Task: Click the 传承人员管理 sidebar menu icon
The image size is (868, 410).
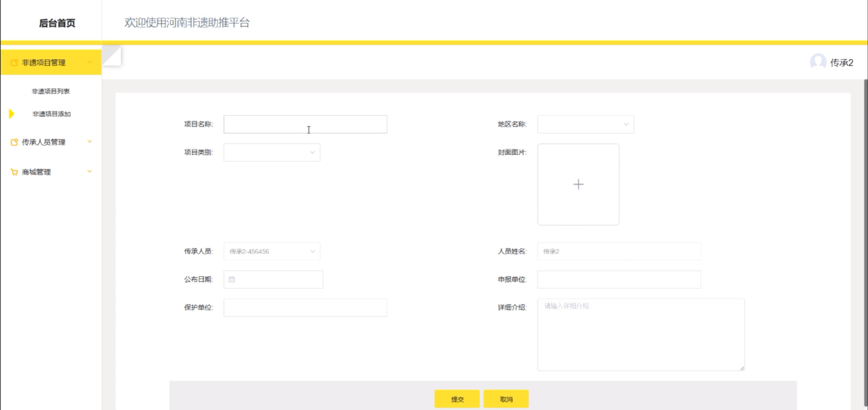Action: (14, 142)
